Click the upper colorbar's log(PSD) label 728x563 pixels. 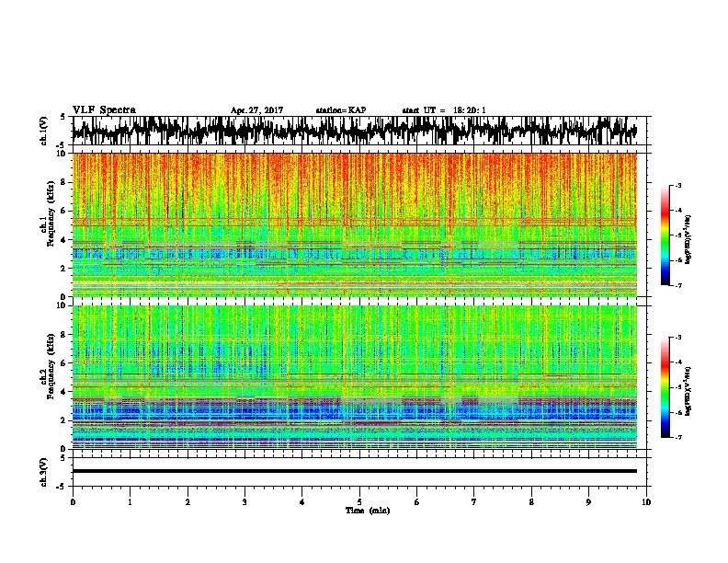(688, 239)
